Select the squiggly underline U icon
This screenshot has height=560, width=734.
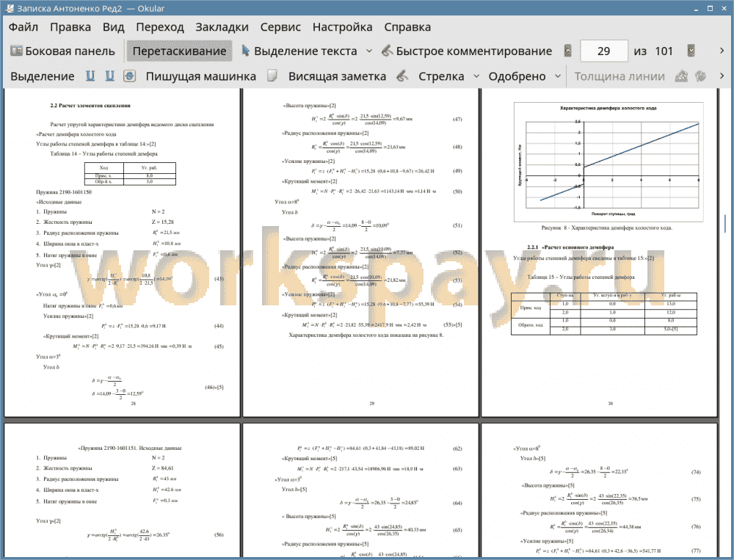coord(110,76)
